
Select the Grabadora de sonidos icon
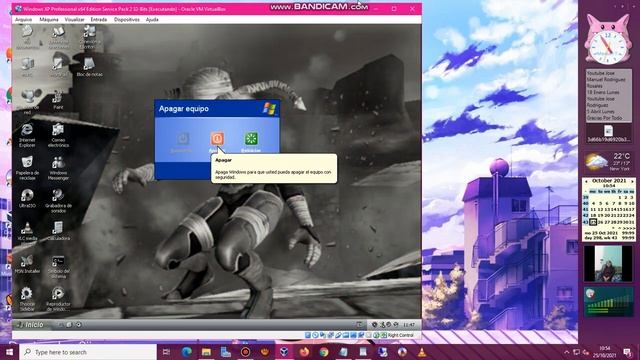pyautogui.click(x=58, y=201)
